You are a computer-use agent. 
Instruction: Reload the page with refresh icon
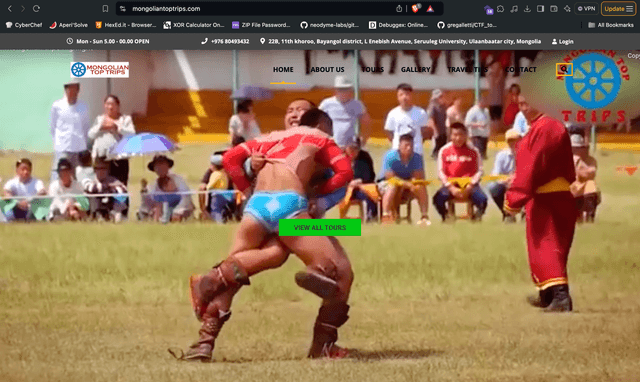pos(36,9)
